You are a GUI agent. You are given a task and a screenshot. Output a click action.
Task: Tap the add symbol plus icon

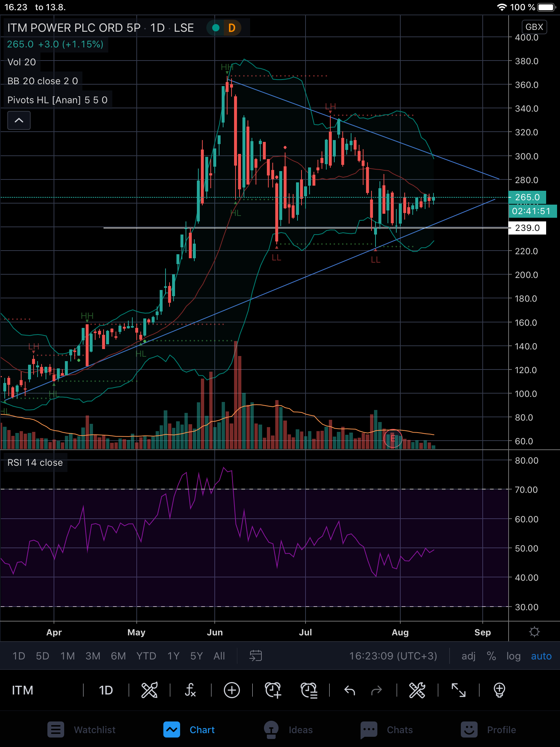click(232, 690)
